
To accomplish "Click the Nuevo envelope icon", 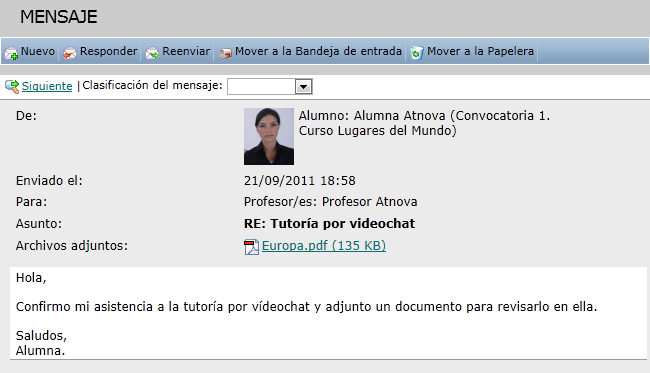I will point(11,53).
